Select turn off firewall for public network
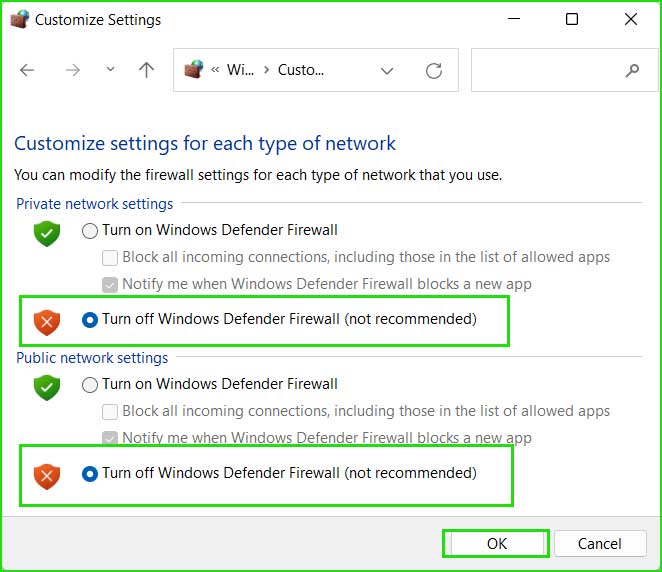This screenshot has width=662, height=572. tap(90, 474)
